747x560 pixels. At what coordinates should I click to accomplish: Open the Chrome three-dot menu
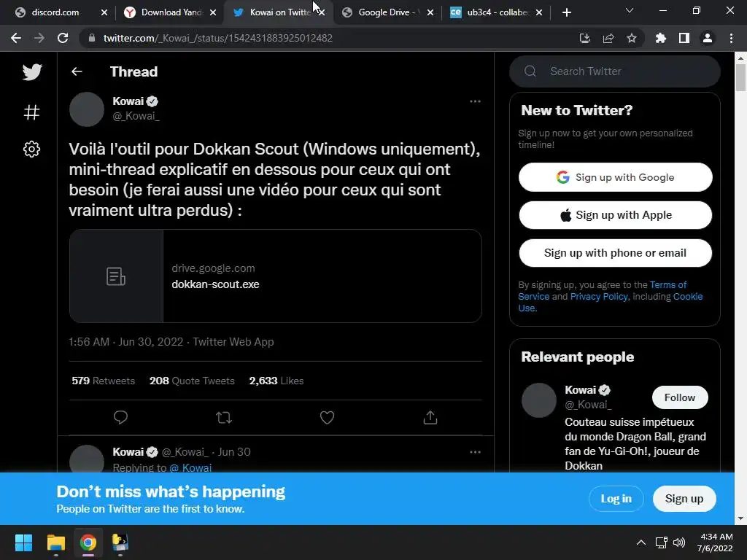click(x=731, y=38)
